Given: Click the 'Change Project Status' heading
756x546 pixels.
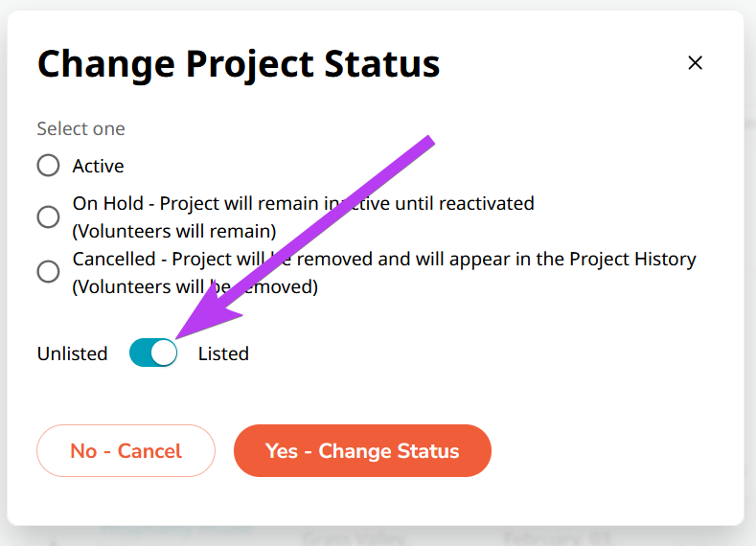Looking at the screenshot, I should point(239,64).
